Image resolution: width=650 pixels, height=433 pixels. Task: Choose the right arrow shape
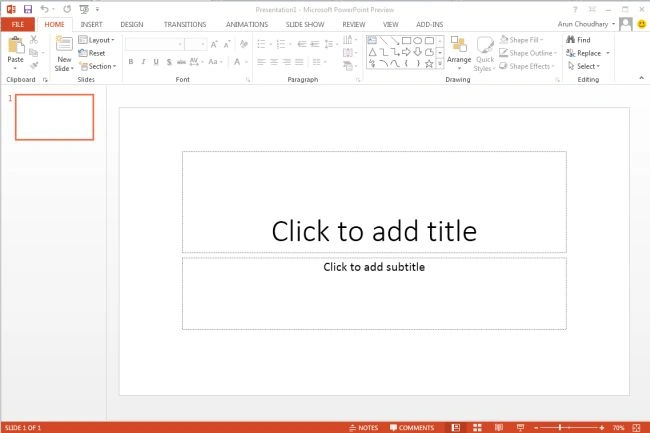(x=406, y=52)
